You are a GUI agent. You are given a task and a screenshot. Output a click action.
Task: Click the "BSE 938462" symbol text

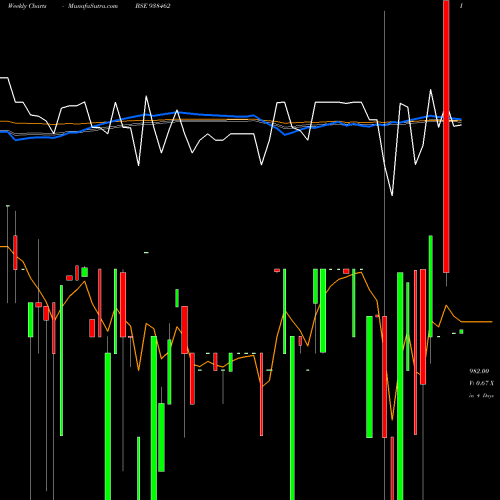[x=153, y=6]
